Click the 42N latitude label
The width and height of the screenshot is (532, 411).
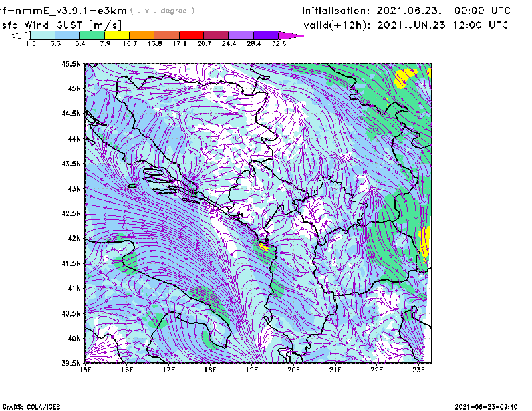74,239
